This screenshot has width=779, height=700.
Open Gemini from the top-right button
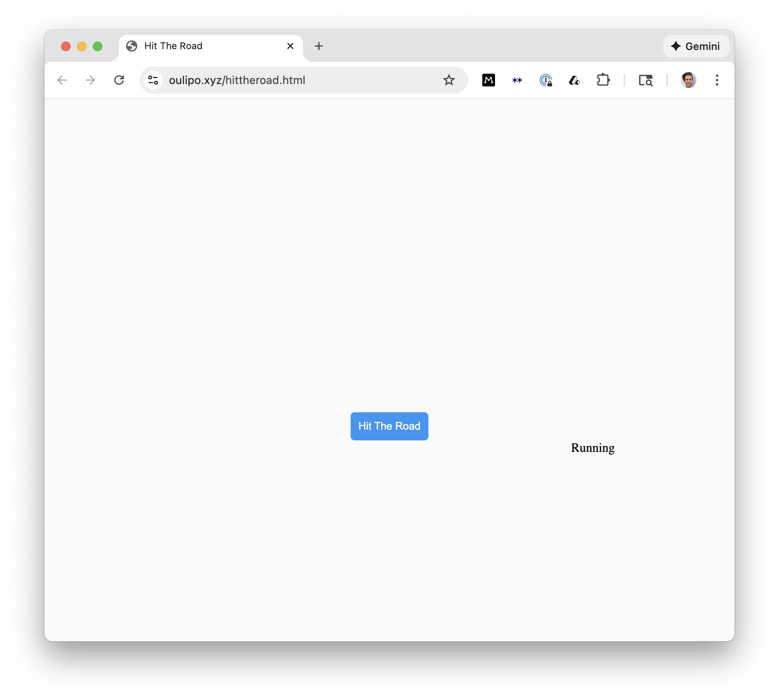[x=696, y=46]
